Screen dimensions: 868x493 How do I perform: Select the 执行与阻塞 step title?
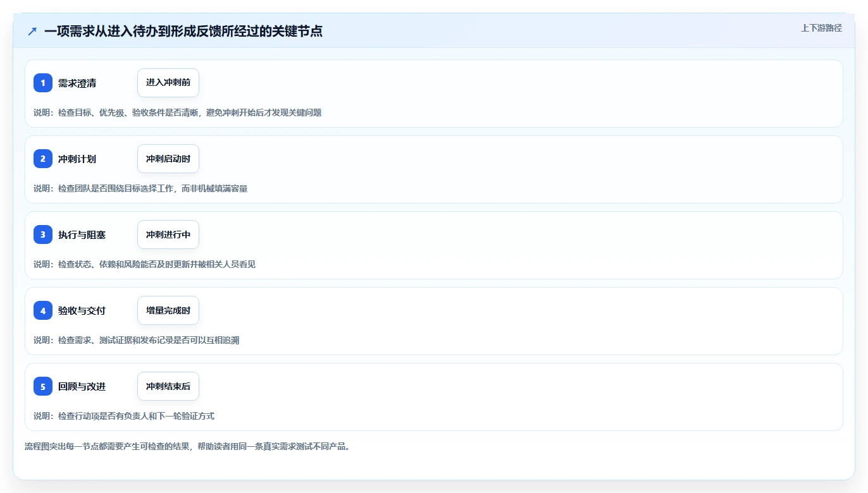tap(82, 234)
